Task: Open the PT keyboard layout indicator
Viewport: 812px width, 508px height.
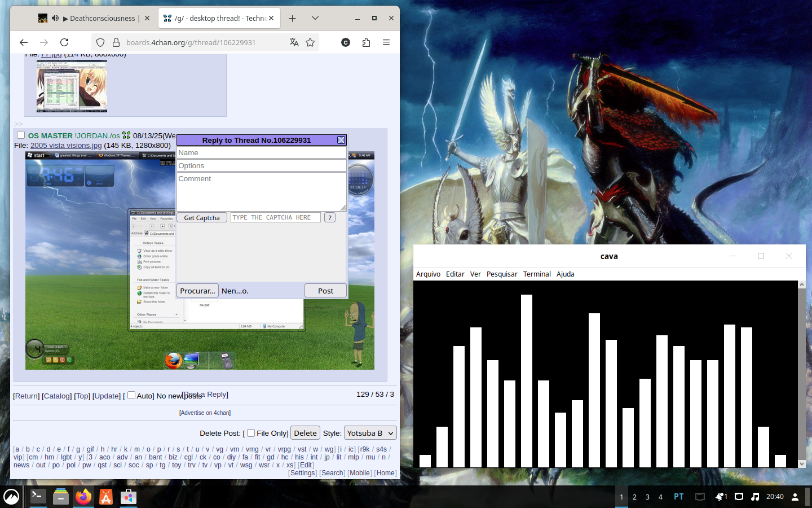Action: coord(678,497)
